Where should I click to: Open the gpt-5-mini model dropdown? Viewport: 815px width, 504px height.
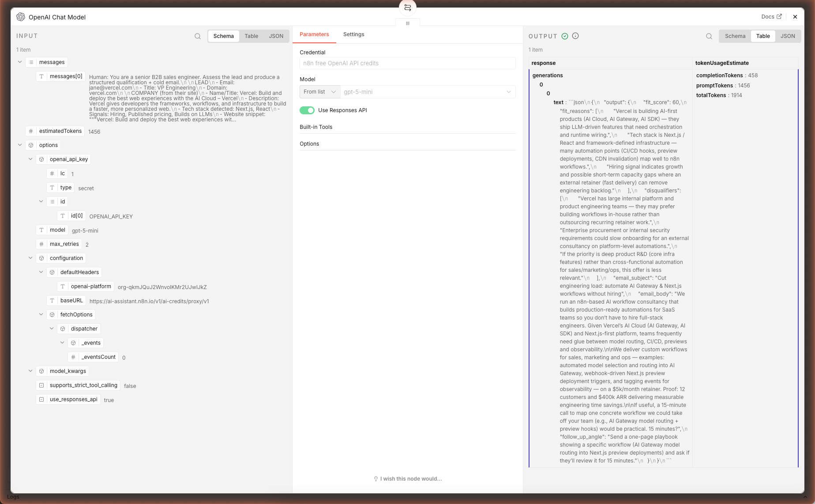click(427, 92)
